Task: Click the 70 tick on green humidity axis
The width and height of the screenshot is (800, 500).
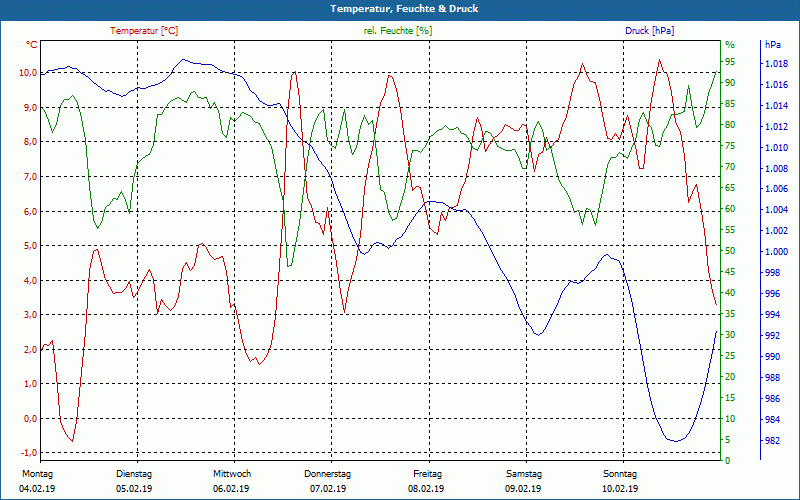Action: click(730, 167)
